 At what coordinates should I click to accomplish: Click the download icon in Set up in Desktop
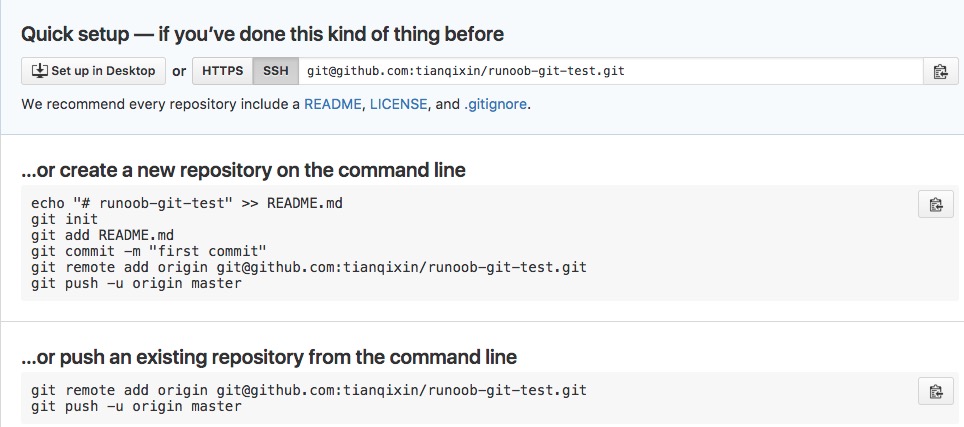tap(39, 71)
